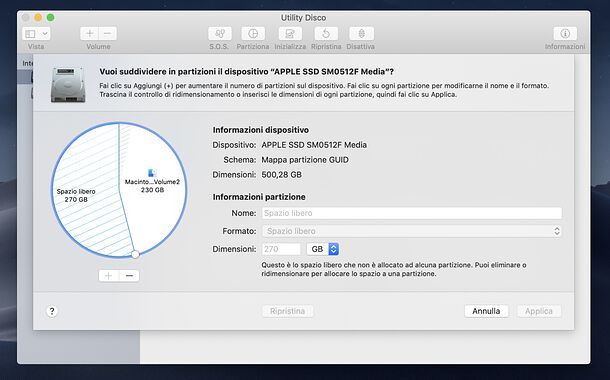This screenshot has height=380, width=610.
Task: Click the Utility Disco window title
Action: [x=303, y=18]
